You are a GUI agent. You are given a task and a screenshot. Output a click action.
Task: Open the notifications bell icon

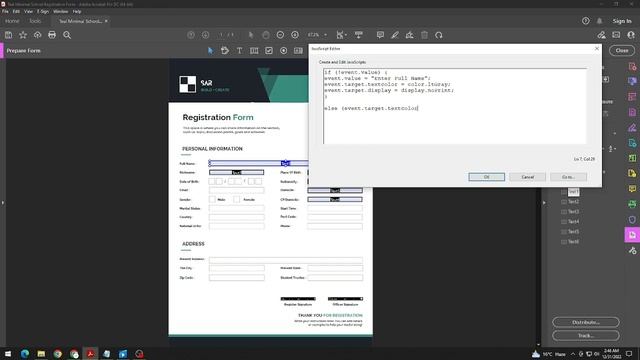coord(600,21)
